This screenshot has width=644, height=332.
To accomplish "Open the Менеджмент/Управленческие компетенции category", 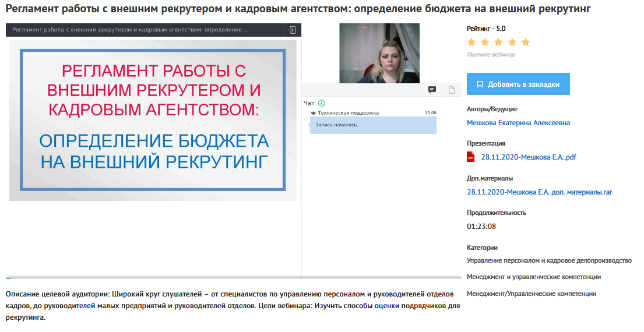I will pyautogui.click(x=531, y=294).
